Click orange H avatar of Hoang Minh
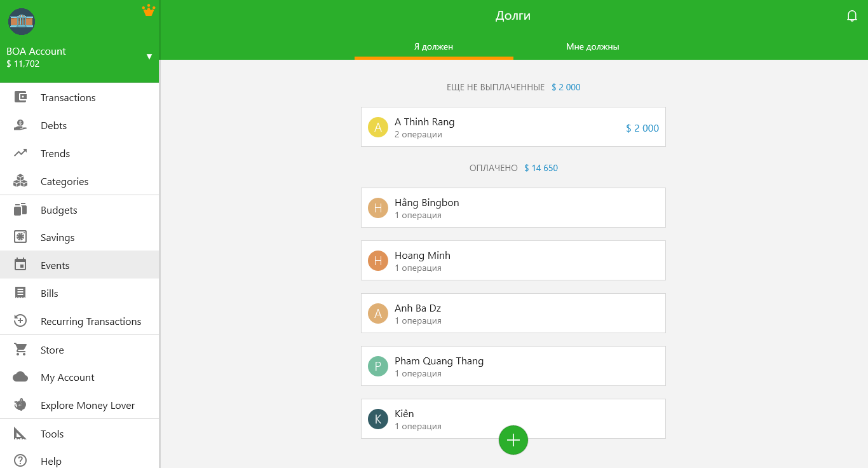The width and height of the screenshot is (868, 468). [x=378, y=261]
